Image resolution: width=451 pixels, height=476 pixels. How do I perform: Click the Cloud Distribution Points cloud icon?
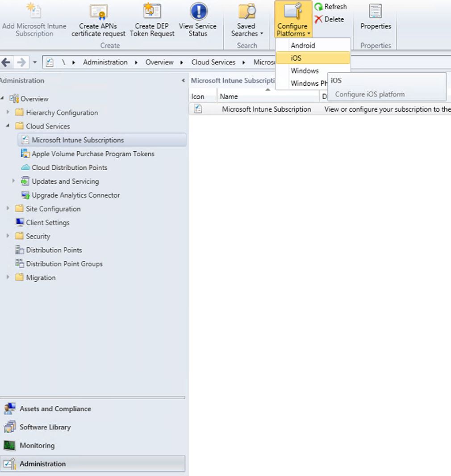click(x=25, y=167)
